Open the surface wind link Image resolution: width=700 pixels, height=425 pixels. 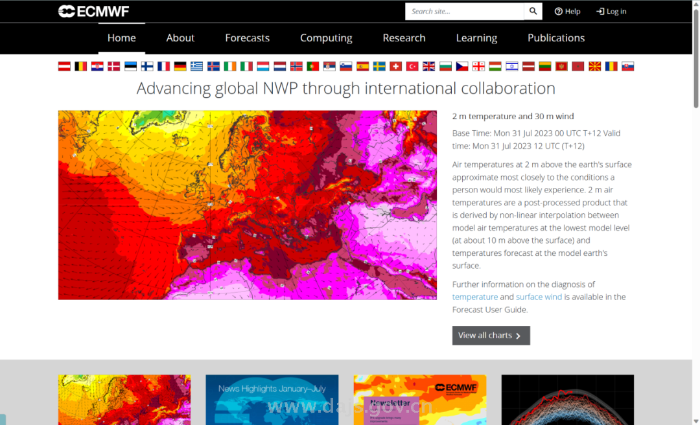539,297
